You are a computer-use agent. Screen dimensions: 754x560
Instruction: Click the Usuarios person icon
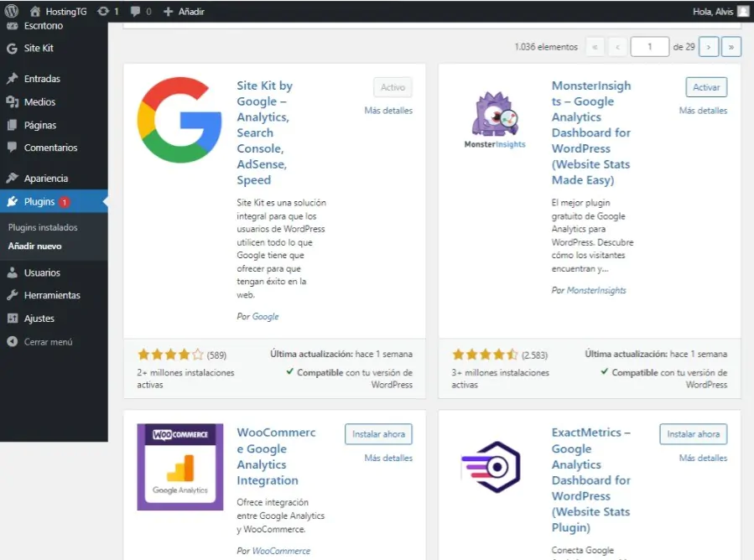click(x=12, y=272)
